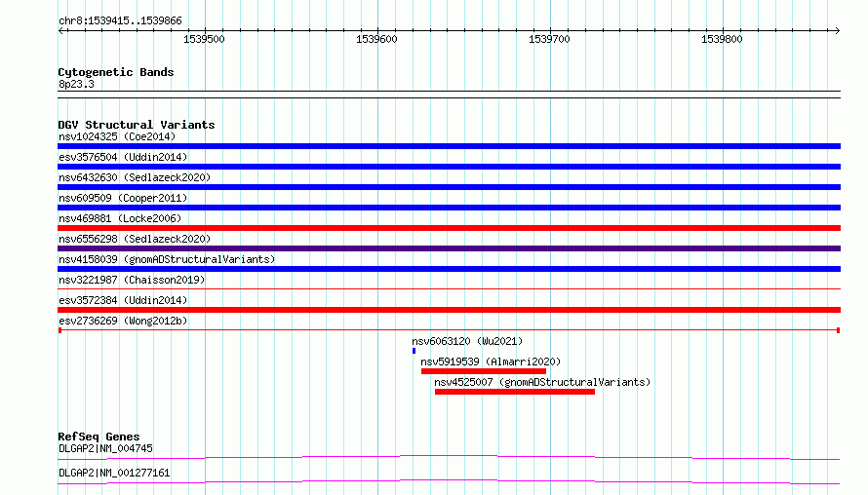Open the DGV Structural Variants track title

pos(137,125)
